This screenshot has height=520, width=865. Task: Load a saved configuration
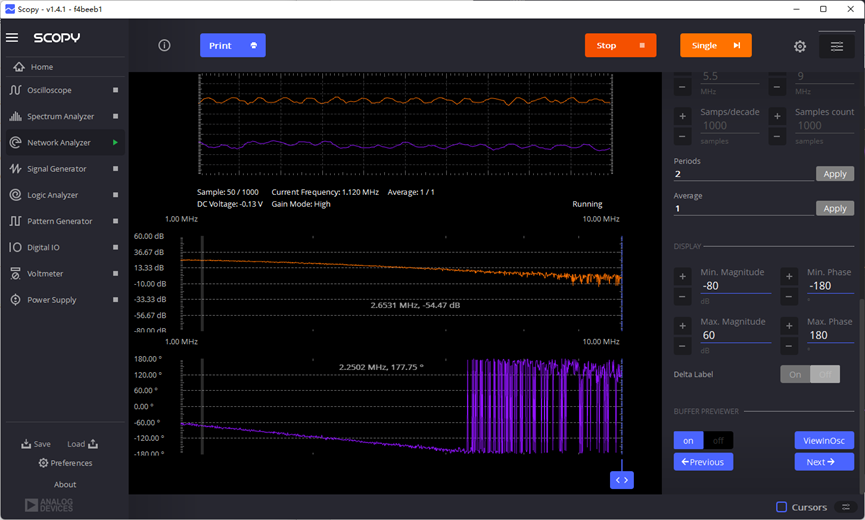82,444
